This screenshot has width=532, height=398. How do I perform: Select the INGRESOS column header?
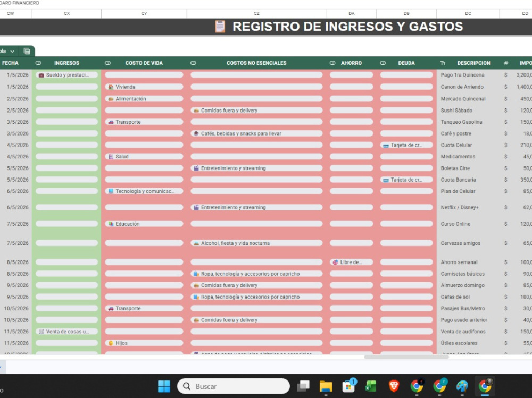point(66,63)
